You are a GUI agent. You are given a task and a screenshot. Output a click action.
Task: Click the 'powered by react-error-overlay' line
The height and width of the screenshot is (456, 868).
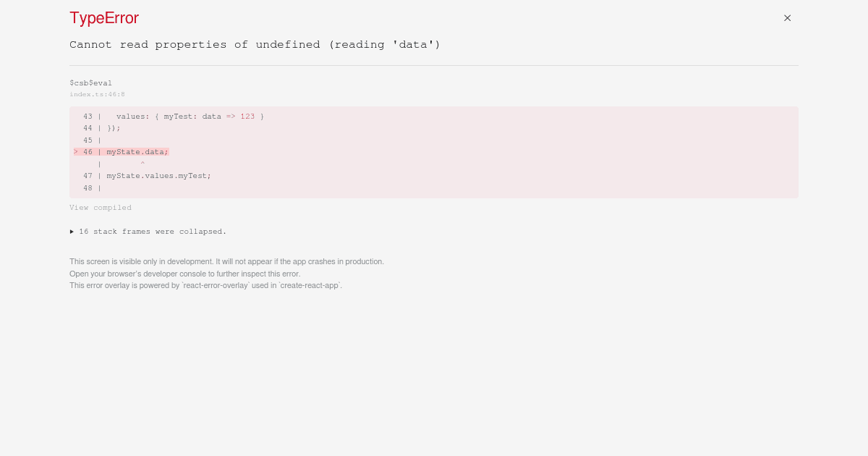point(205,285)
